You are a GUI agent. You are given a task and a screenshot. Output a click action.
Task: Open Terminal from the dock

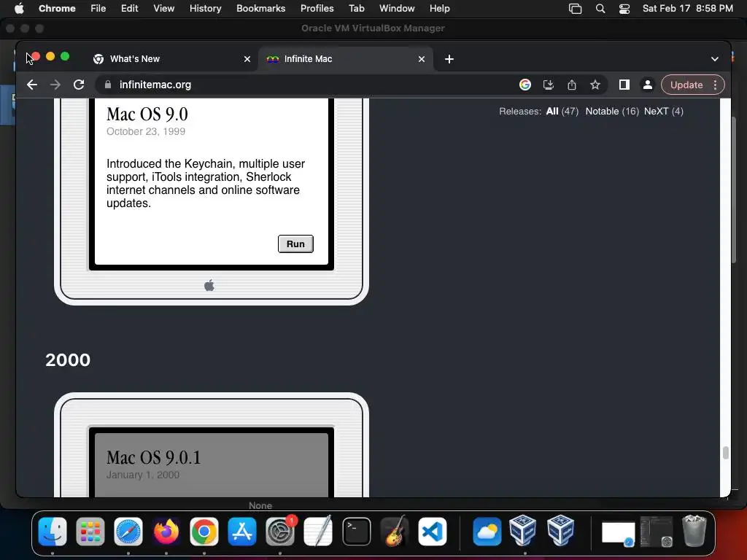point(356,532)
